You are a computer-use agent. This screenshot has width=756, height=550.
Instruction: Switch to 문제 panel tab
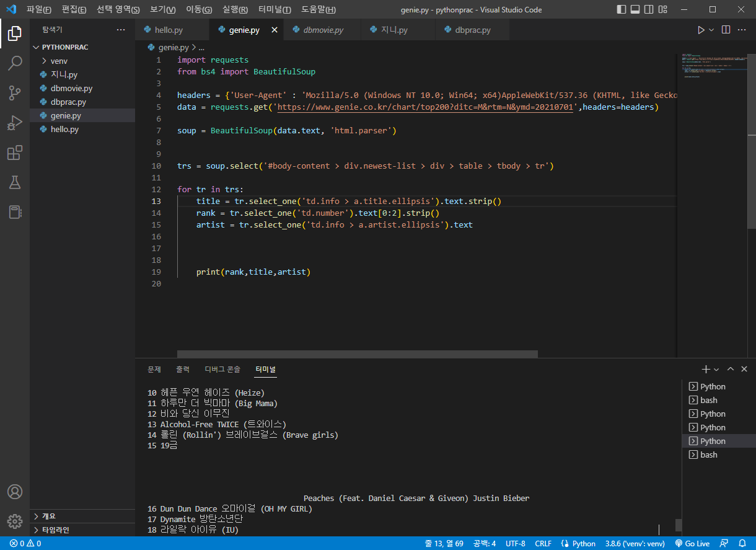154,369
